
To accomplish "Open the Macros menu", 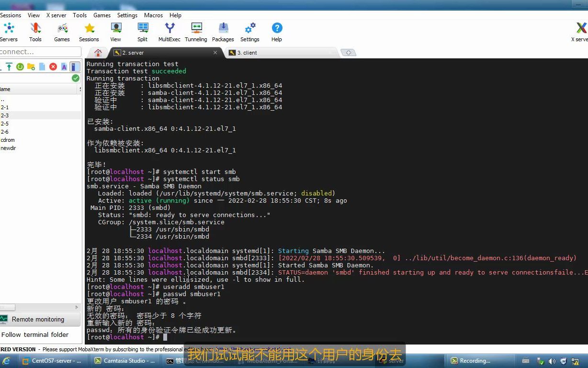I will click(153, 15).
